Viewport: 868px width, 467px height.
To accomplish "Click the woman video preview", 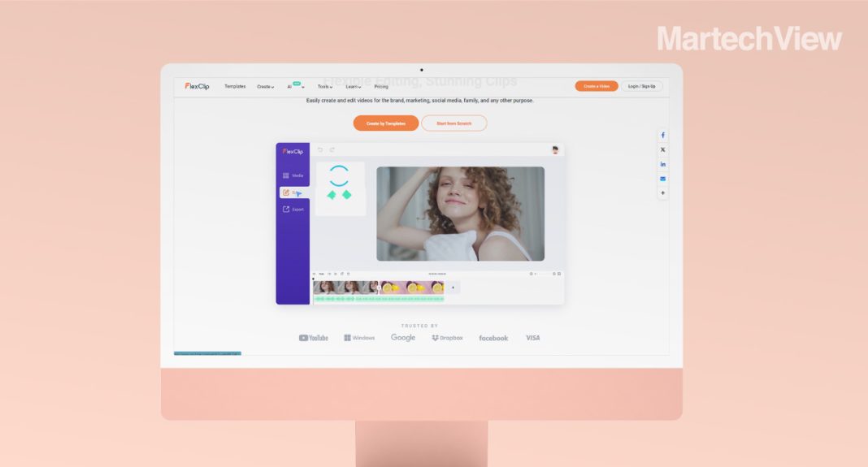I will pos(460,214).
